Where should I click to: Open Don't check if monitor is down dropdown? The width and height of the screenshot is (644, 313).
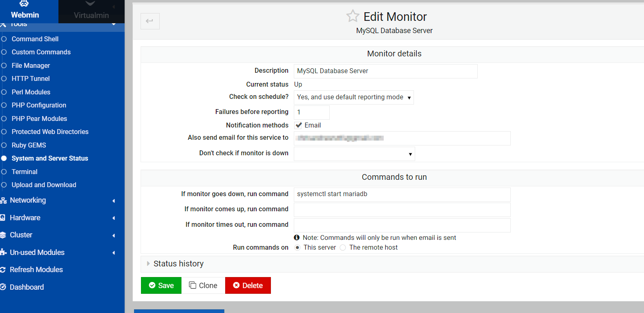point(354,154)
